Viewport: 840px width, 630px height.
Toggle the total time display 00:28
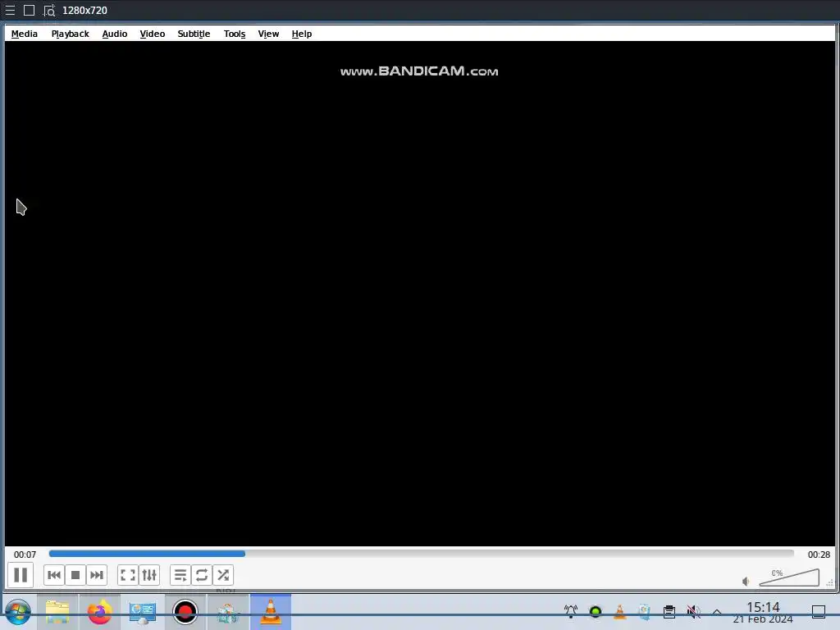819,555
